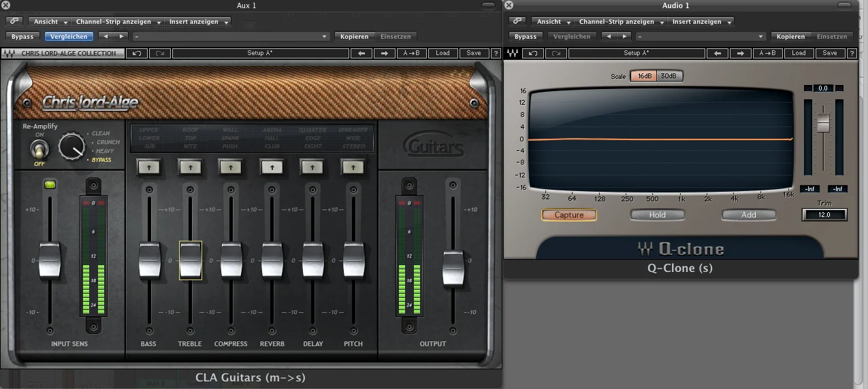Cycle the Bass mode arrow button
Image resolution: width=868 pixels, height=389 pixels.
[148, 166]
